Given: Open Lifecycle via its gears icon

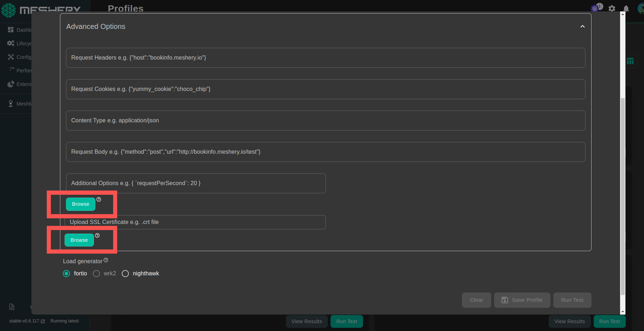Looking at the screenshot, I should [x=11, y=43].
